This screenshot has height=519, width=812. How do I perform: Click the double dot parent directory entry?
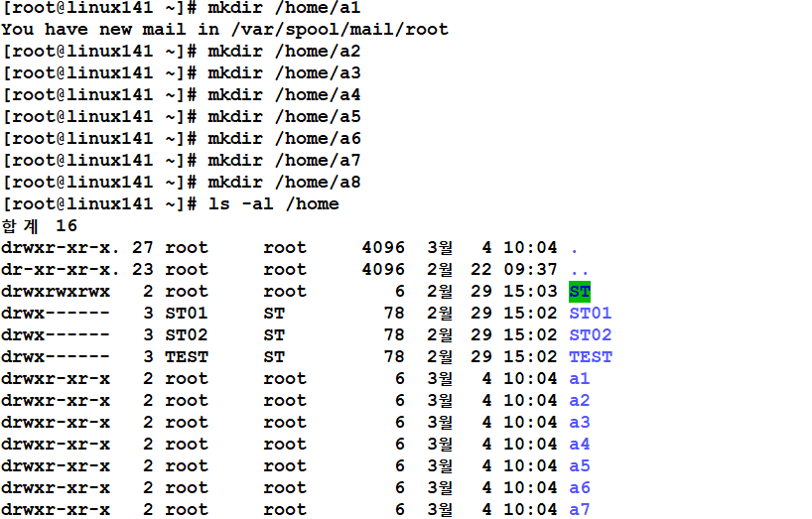[x=580, y=272]
